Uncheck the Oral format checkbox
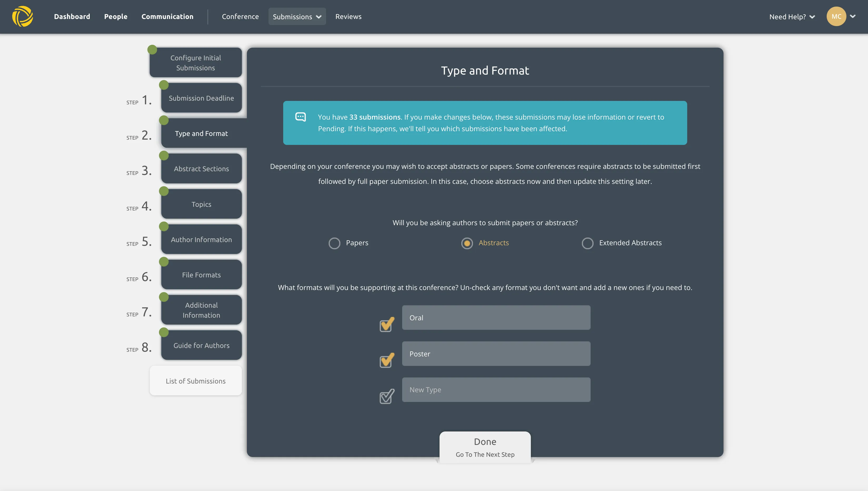Viewport: 868px width, 491px height. (386, 325)
